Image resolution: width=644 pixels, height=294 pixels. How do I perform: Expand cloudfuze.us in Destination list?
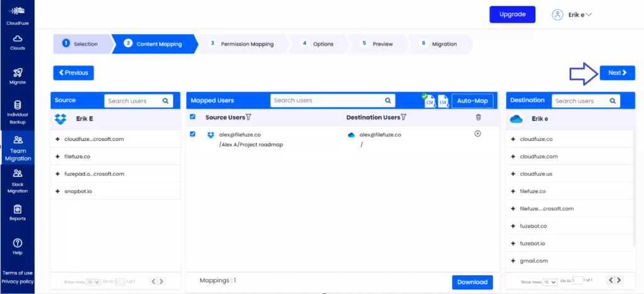[x=513, y=174]
